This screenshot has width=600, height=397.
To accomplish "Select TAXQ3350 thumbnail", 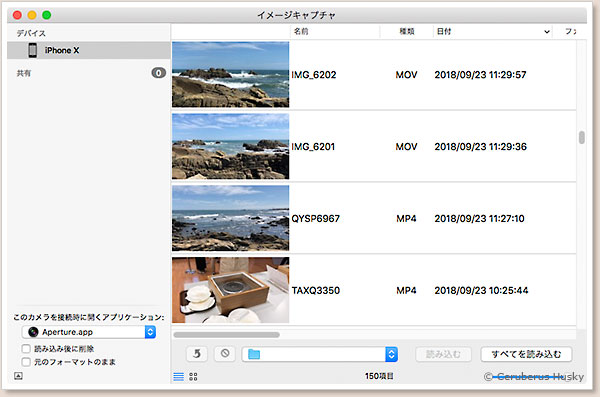I will coord(230,290).
